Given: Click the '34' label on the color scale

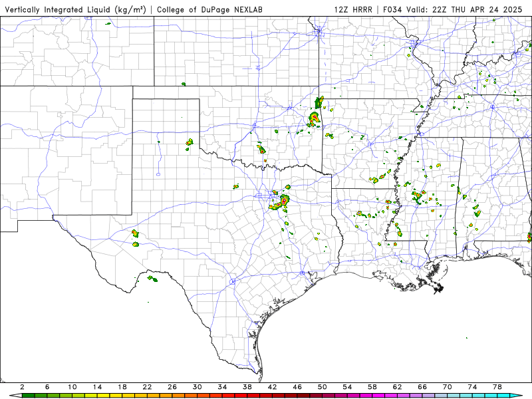Looking at the screenshot, I should (x=222, y=387).
